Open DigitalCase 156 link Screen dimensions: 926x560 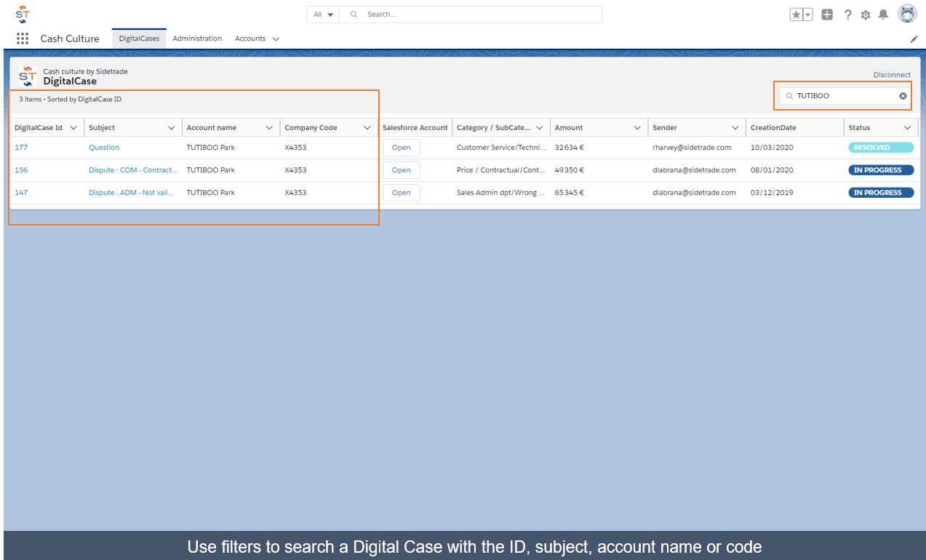tap(21, 170)
